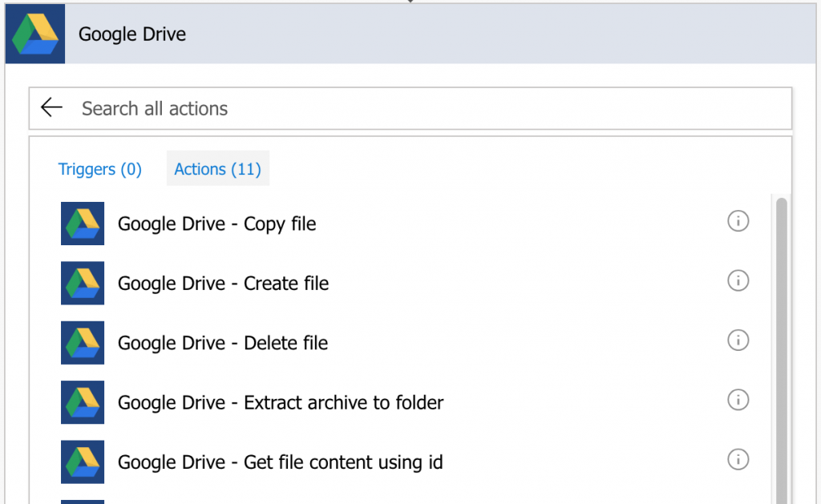The image size is (821, 504).
Task: Click Drive icon beside Extract archive to folder
Action: tap(83, 402)
